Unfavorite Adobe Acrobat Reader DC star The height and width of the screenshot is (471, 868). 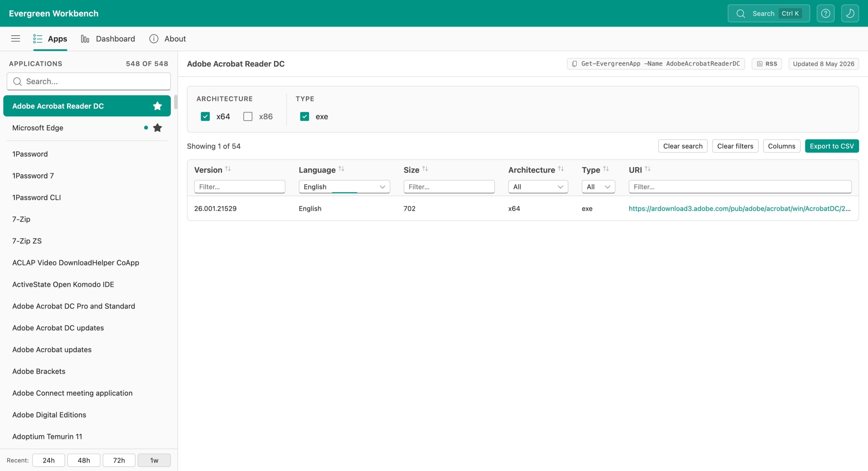[x=157, y=106]
